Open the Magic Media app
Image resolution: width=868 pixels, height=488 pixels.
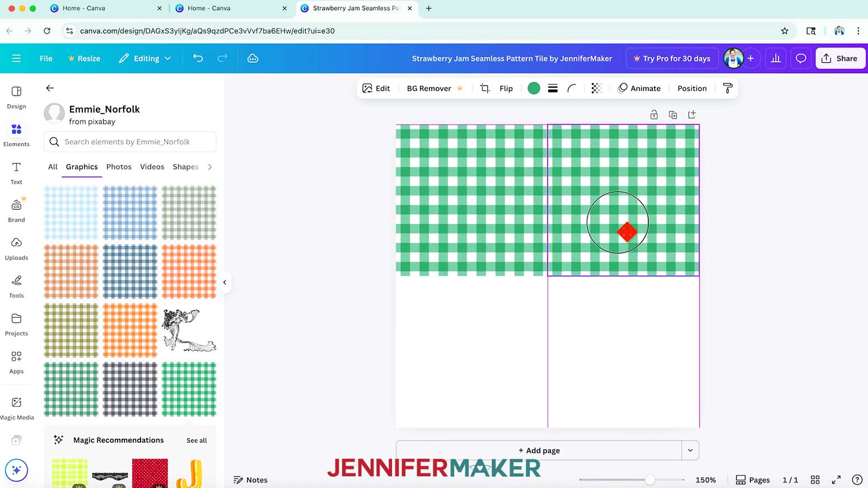pos(16,409)
